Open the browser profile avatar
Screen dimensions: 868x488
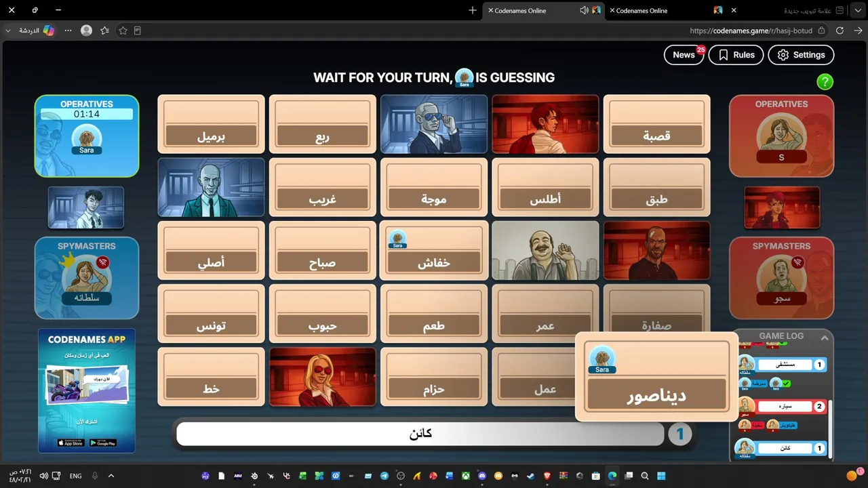click(86, 30)
